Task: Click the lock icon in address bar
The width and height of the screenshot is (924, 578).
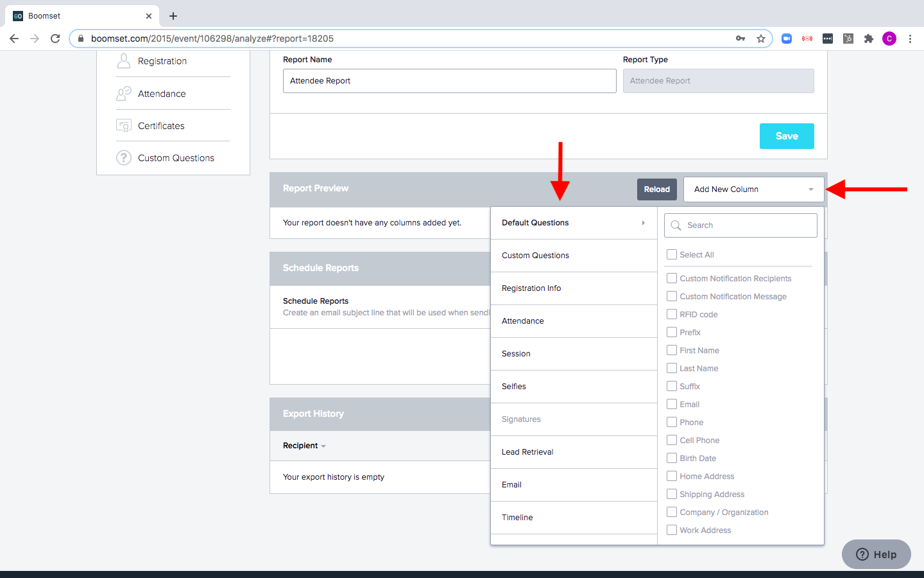Action: point(81,39)
